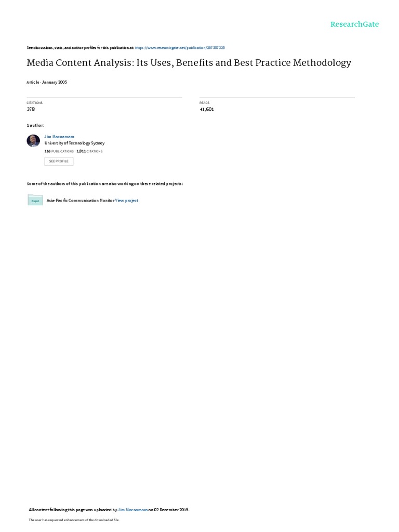Click the 02 December 2015 upload date

point(171,510)
